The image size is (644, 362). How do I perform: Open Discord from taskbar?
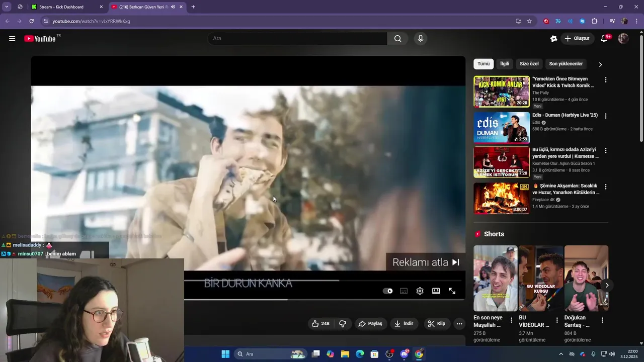pos(404,354)
